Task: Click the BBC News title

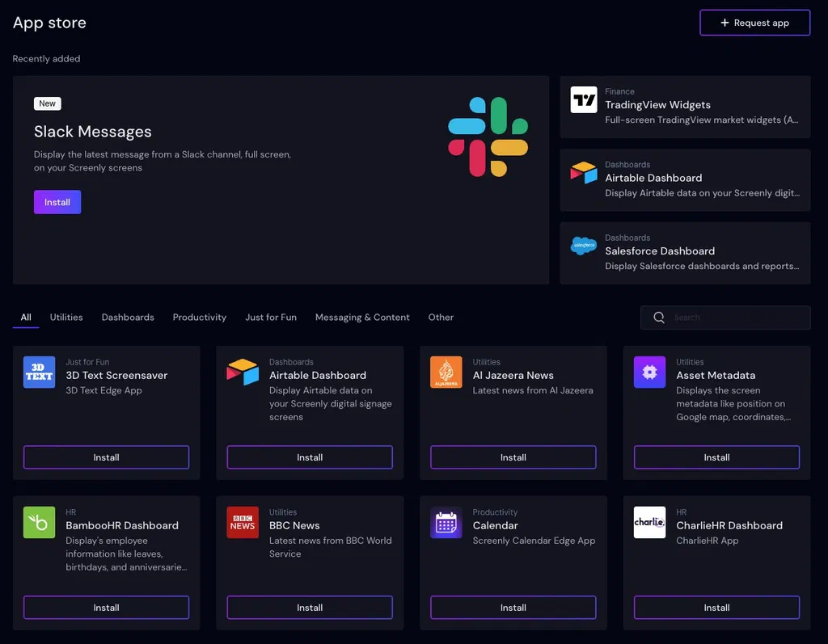Action: pyautogui.click(x=294, y=525)
